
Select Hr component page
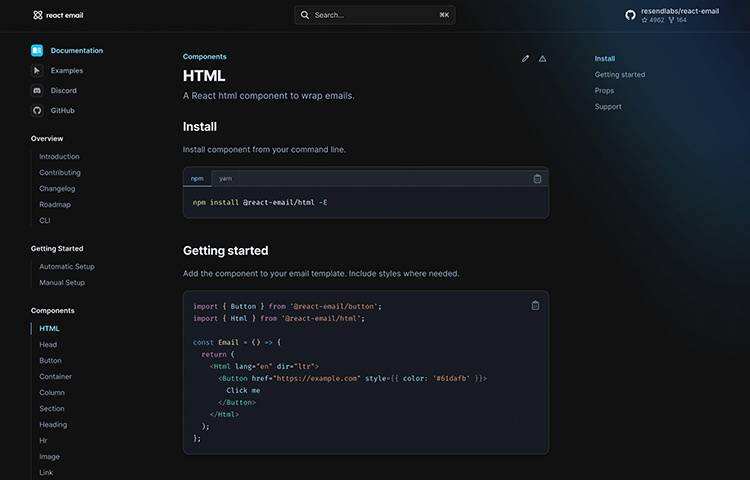click(43, 441)
